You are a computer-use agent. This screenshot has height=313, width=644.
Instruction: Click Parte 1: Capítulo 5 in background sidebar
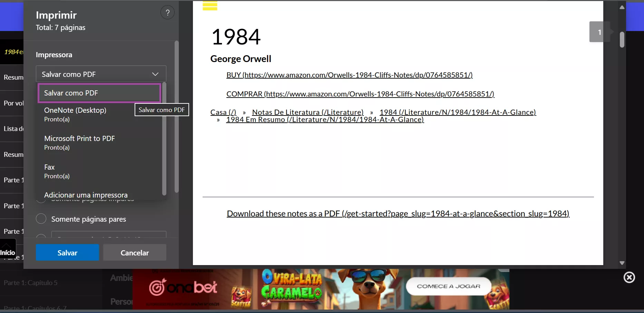click(x=31, y=283)
